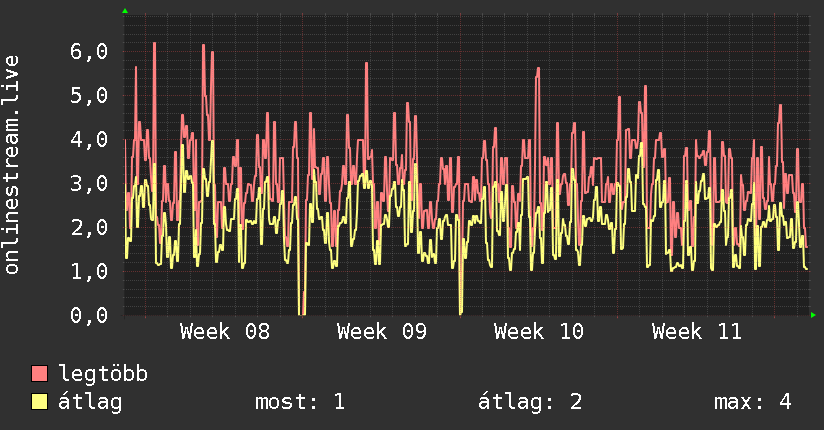Image resolution: width=824 pixels, height=430 pixels.
Task: Select the 'átlag' legend label beside yellow swatch
Action: pyautogui.click(x=90, y=402)
